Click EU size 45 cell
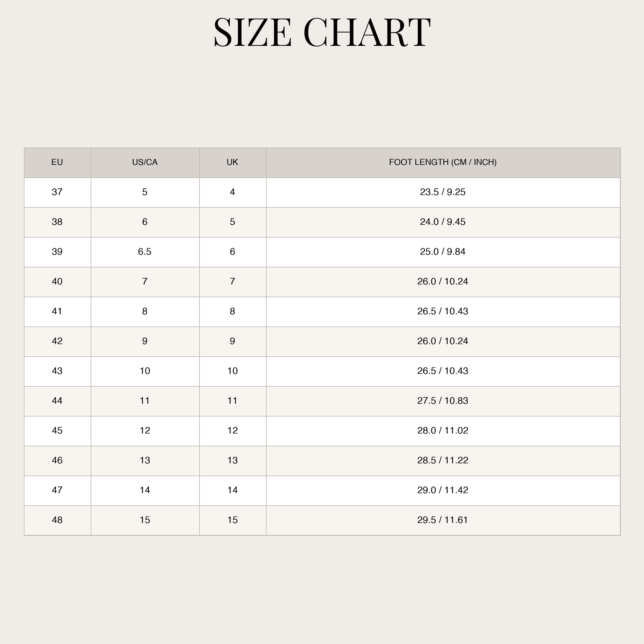 click(x=57, y=431)
